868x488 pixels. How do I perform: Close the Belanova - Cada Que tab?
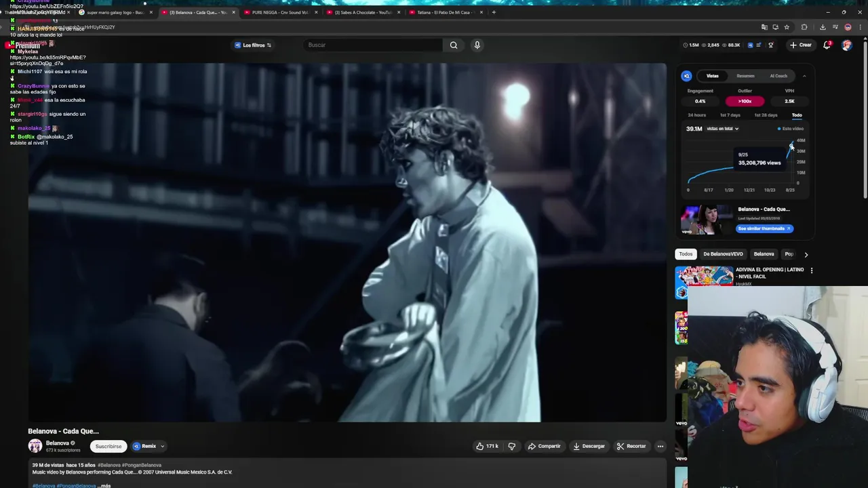234,12
